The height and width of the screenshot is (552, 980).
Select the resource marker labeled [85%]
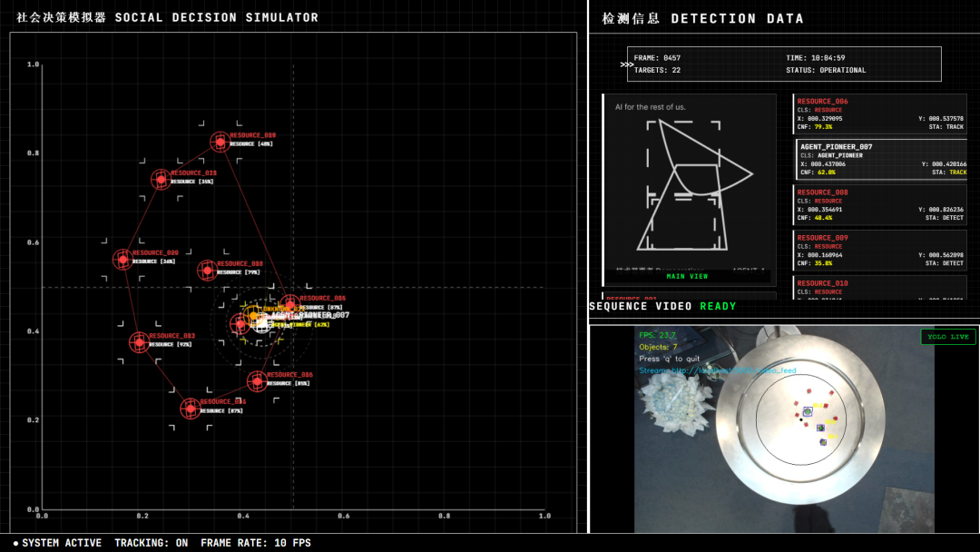pos(257,380)
